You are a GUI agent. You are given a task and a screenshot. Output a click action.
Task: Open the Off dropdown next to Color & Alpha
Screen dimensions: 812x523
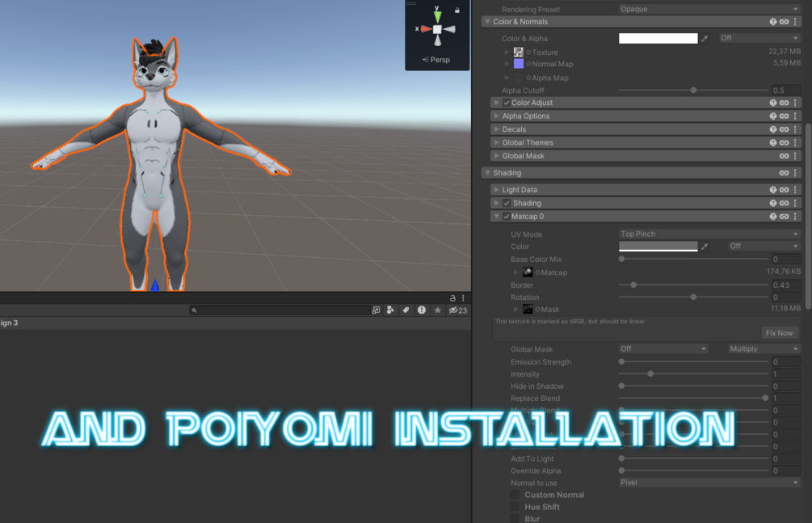[759, 38]
